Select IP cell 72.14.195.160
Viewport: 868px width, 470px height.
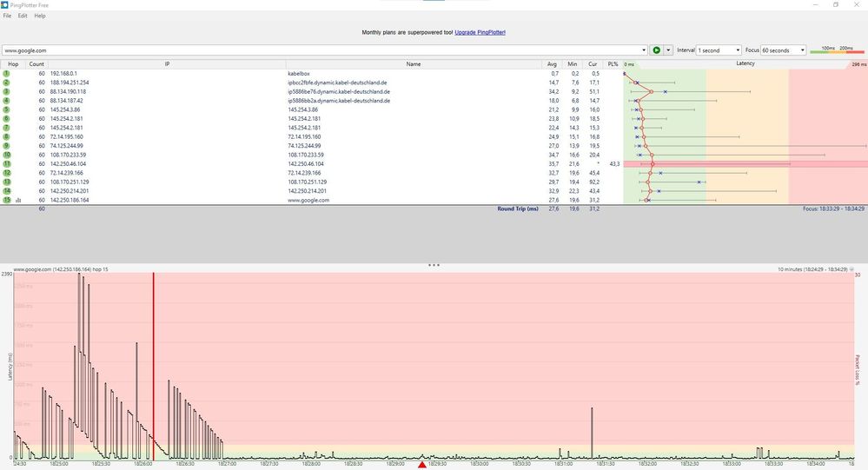(66, 136)
